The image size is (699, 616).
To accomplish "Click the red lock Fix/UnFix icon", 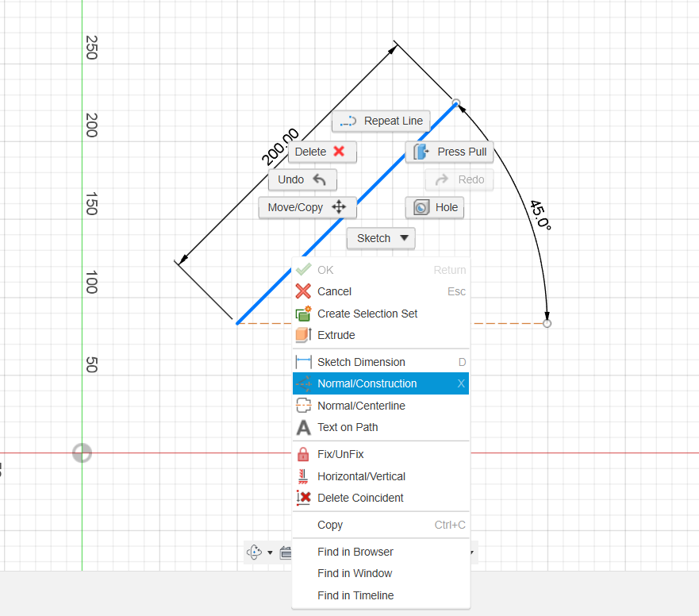I will [303, 454].
